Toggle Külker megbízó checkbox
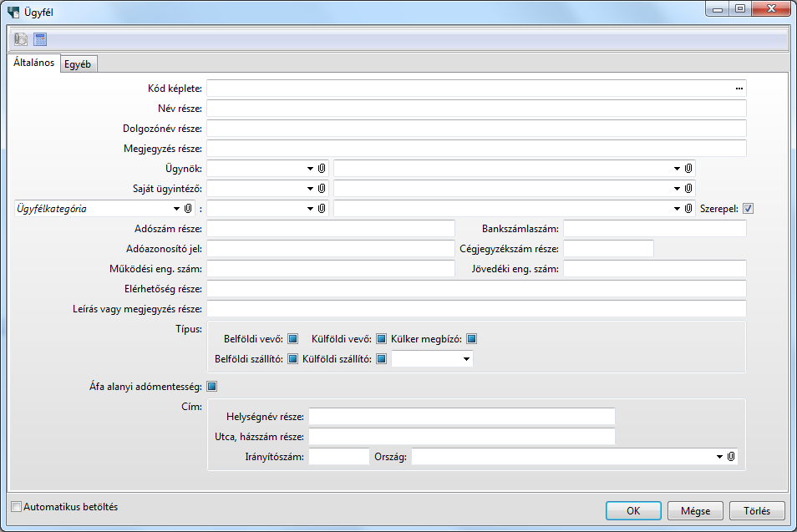797x532 pixels. [472, 339]
